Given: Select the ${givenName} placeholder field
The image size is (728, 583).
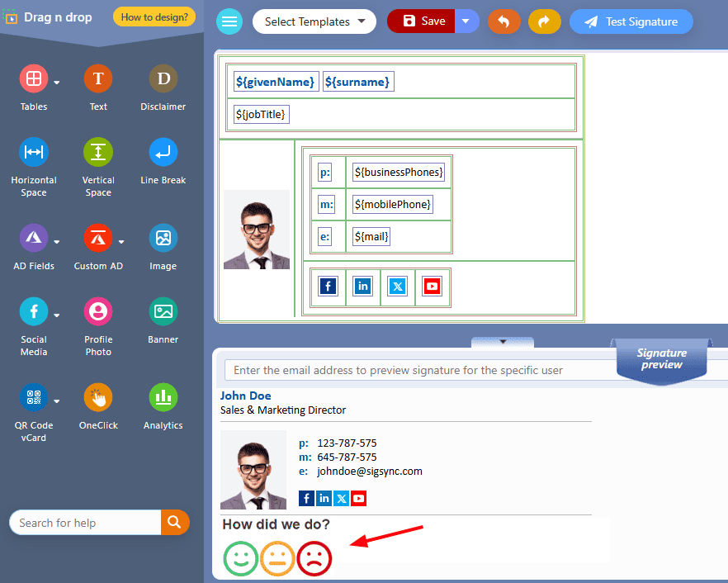Looking at the screenshot, I should click(x=276, y=82).
